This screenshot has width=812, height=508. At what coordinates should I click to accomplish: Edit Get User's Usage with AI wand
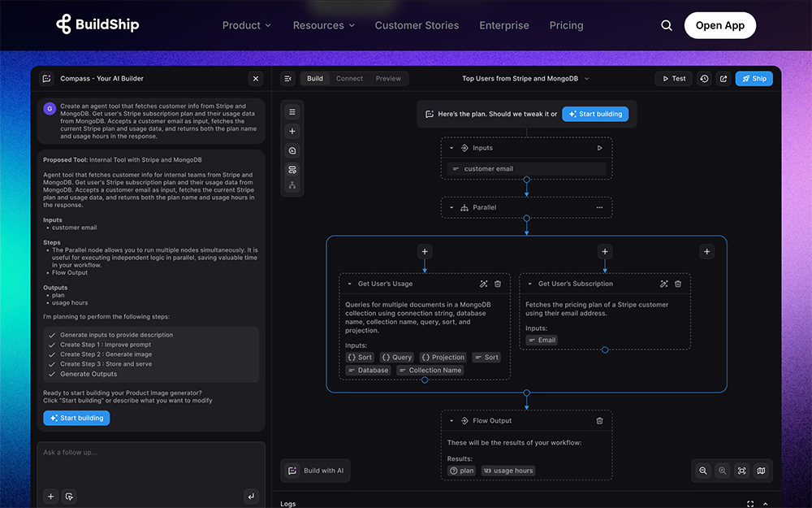(x=483, y=284)
